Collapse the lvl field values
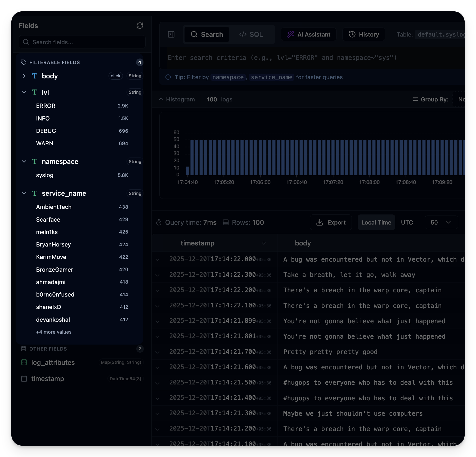The height and width of the screenshot is (457, 476). [x=24, y=92]
